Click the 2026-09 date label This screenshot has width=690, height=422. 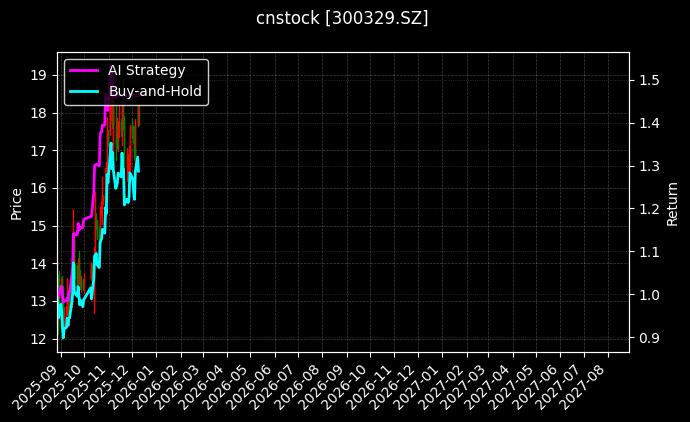[x=322, y=387]
